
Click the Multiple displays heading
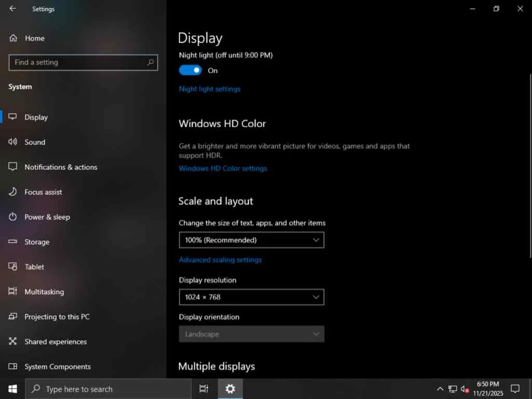[x=217, y=366]
